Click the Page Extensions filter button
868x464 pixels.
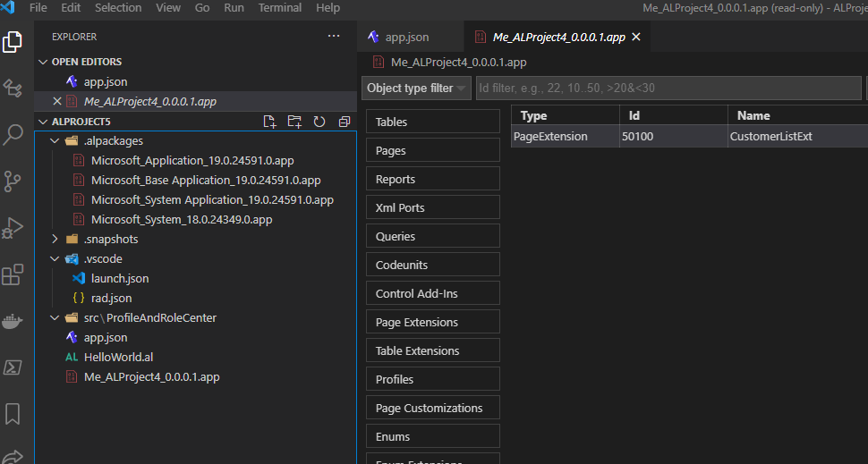[x=433, y=323]
